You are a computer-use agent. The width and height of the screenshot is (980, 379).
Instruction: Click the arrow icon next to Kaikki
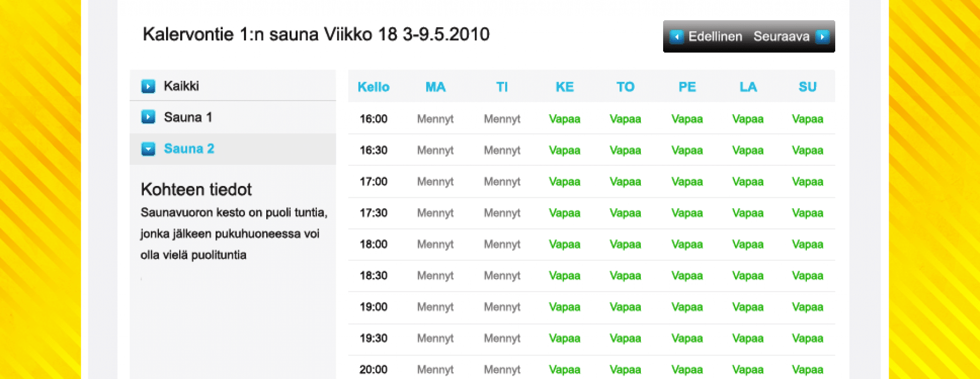tap(148, 86)
